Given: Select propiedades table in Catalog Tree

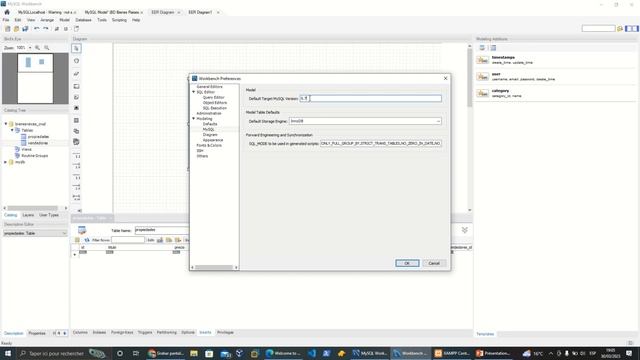Looking at the screenshot, I should coord(38,137).
